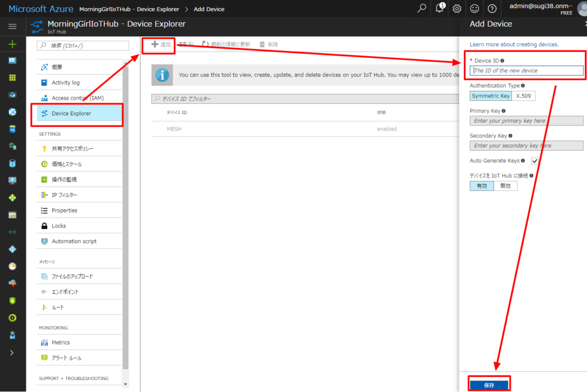
Task: Click the 追加 add device button
Action: [161, 45]
